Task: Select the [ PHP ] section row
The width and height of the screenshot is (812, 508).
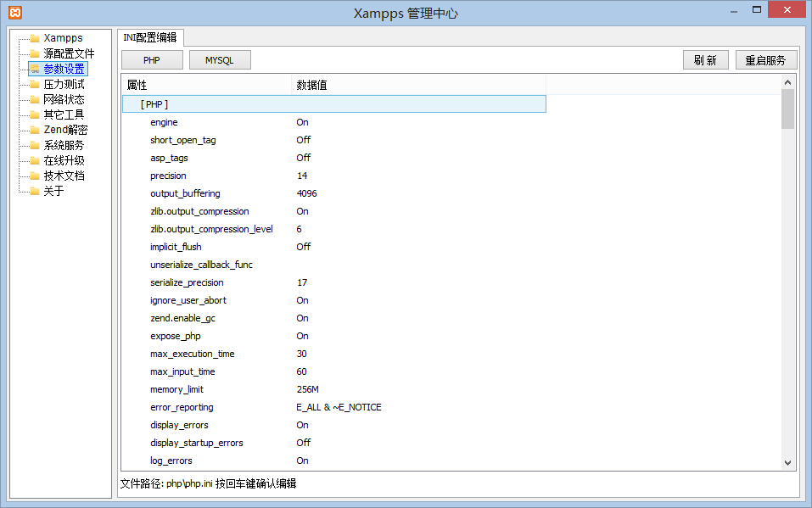Action: (334, 104)
